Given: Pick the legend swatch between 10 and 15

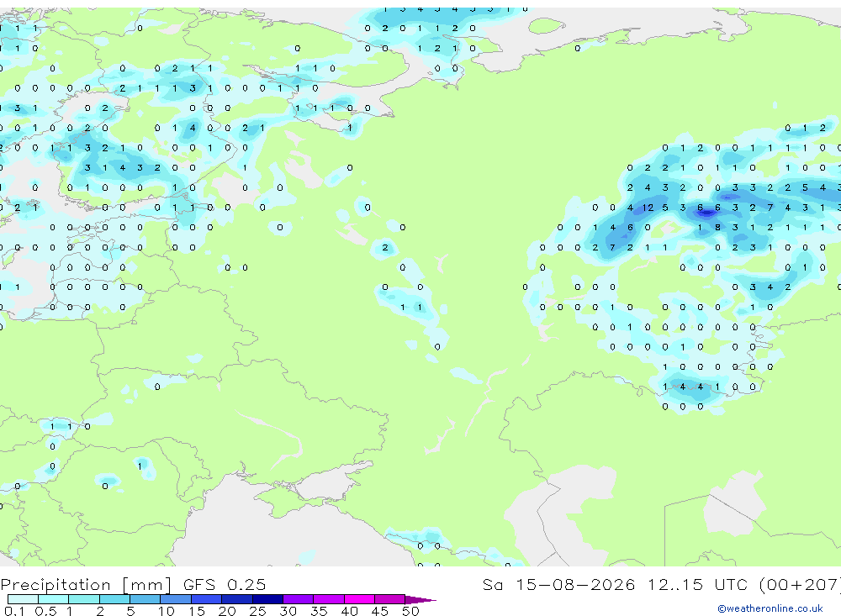Looking at the screenshot, I should point(176,599).
